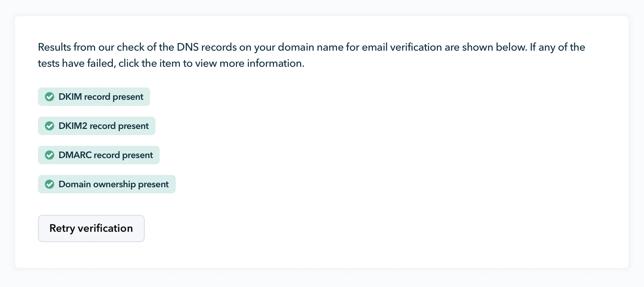Viewport: 644px width, 287px height.
Task: Click the green checkmark icon beside DKIM record
Action: (50, 97)
